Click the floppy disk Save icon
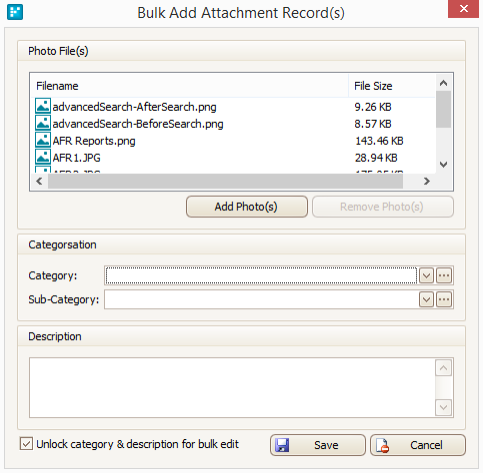The width and height of the screenshot is (483, 473). tap(282, 445)
